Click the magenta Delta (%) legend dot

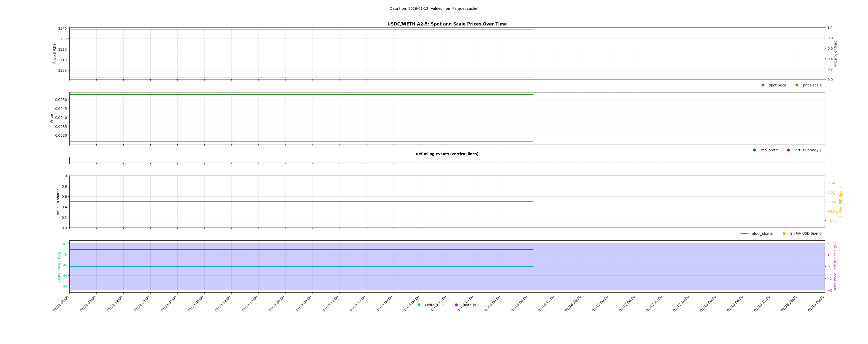(456, 305)
